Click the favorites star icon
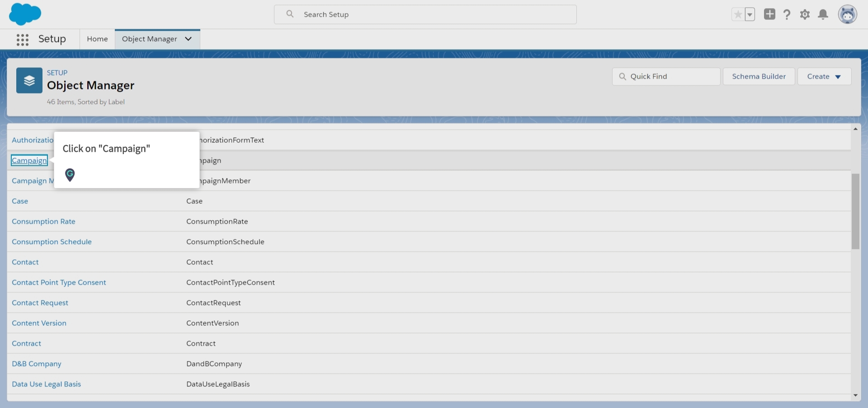Viewport: 868px width, 408px height. click(738, 14)
